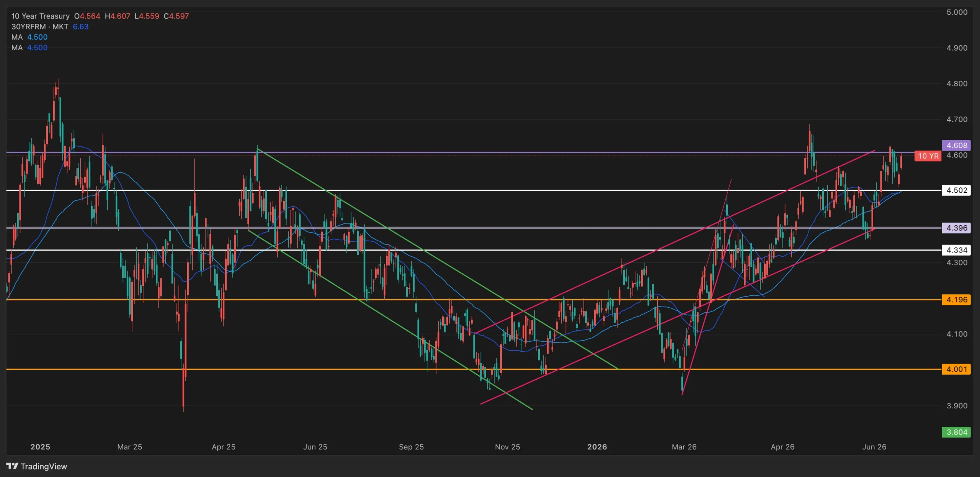The height and width of the screenshot is (477, 980).
Task: Click the 2026 label on time axis
Action: 597,447
